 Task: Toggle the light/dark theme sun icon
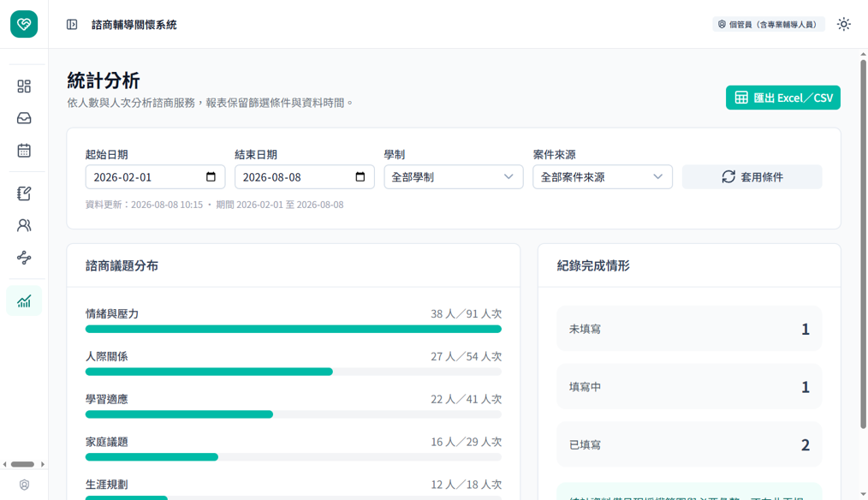point(844,24)
